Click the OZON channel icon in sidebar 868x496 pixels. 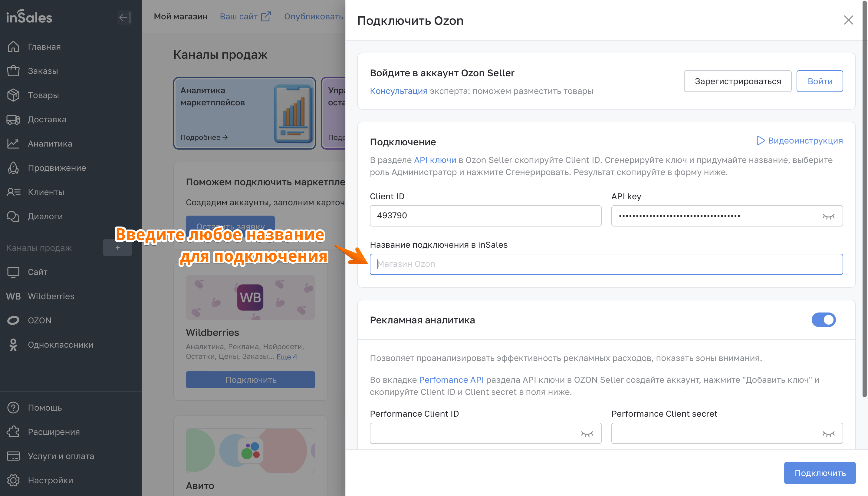[13, 321]
